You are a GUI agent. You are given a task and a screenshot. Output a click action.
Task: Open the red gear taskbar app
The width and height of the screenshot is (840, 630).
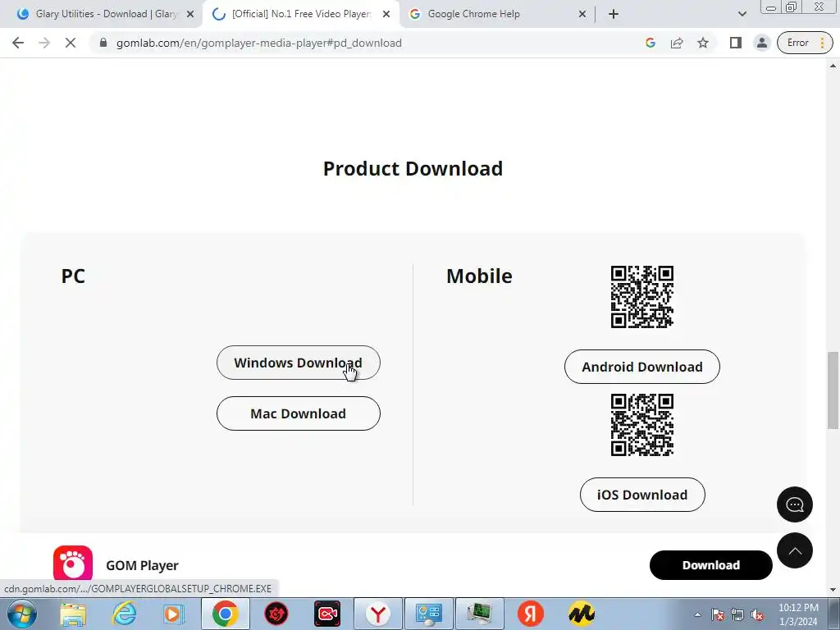coord(276,614)
